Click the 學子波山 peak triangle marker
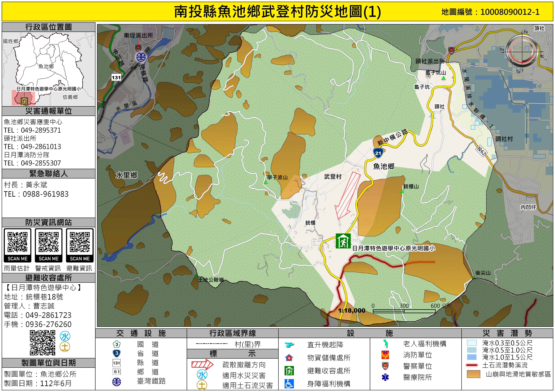The width and height of the screenshot is (555, 392). coord(266,182)
